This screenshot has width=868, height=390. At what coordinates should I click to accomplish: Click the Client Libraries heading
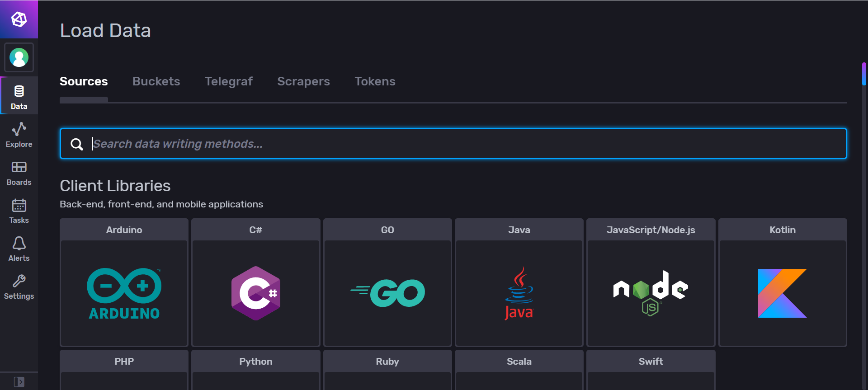115,186
